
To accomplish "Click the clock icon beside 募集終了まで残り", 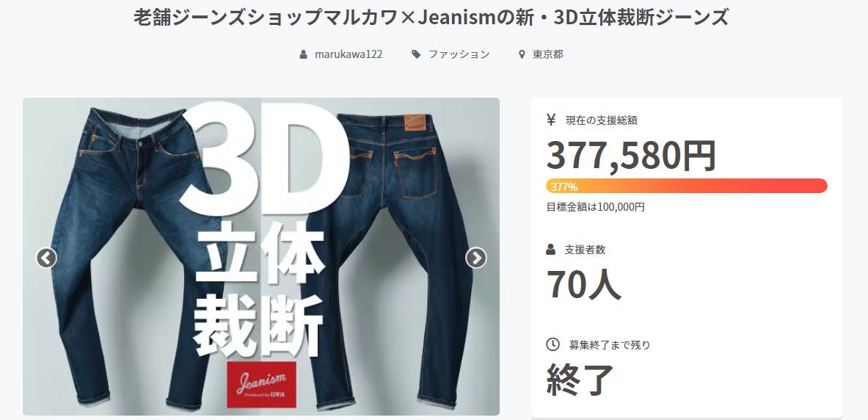I will coord(552,344).
